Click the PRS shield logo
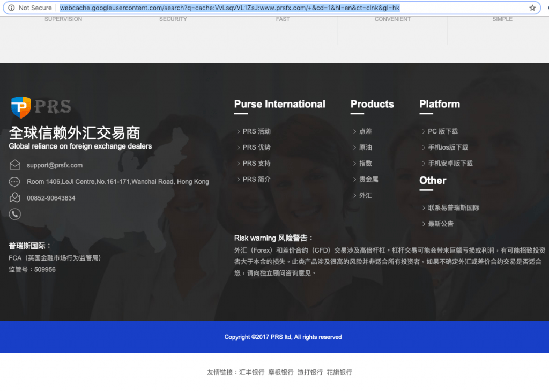This screenshot has height=392, width=549. point(21,107)
